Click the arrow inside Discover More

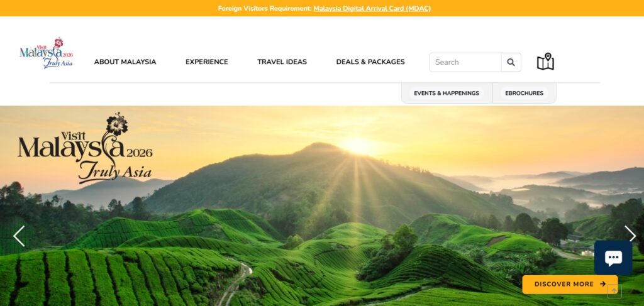pos(603,284)
